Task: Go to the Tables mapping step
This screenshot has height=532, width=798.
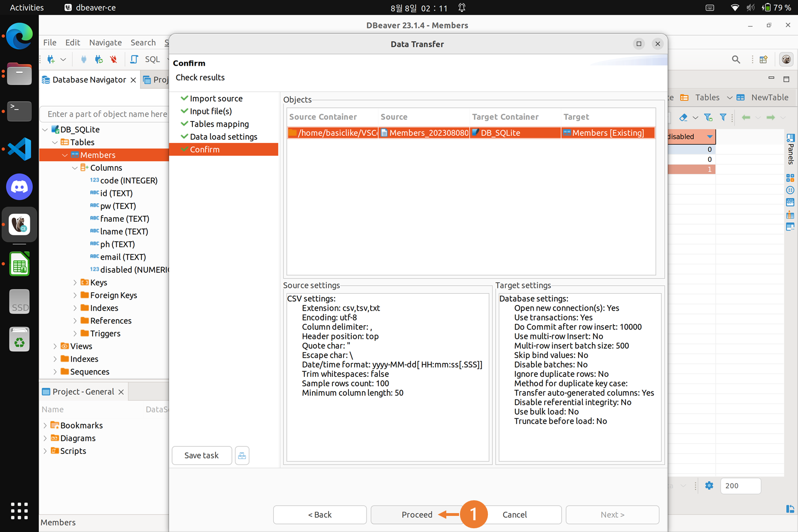Action: point(219,124)
